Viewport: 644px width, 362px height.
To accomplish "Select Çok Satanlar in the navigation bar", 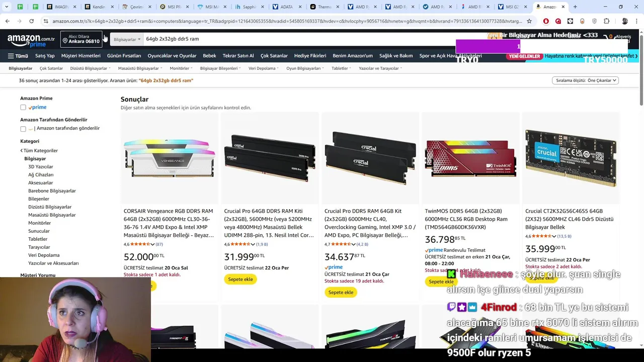I will [x=274, y=56].
